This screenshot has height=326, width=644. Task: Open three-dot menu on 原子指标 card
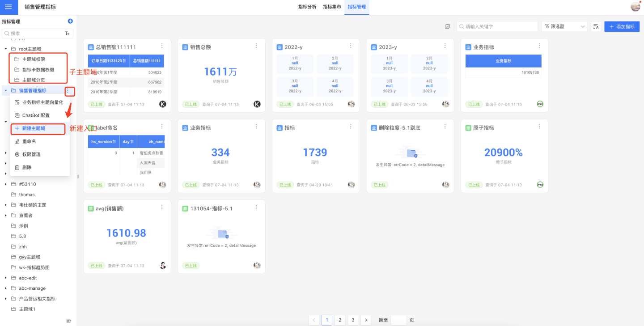[x=539, y=127]
